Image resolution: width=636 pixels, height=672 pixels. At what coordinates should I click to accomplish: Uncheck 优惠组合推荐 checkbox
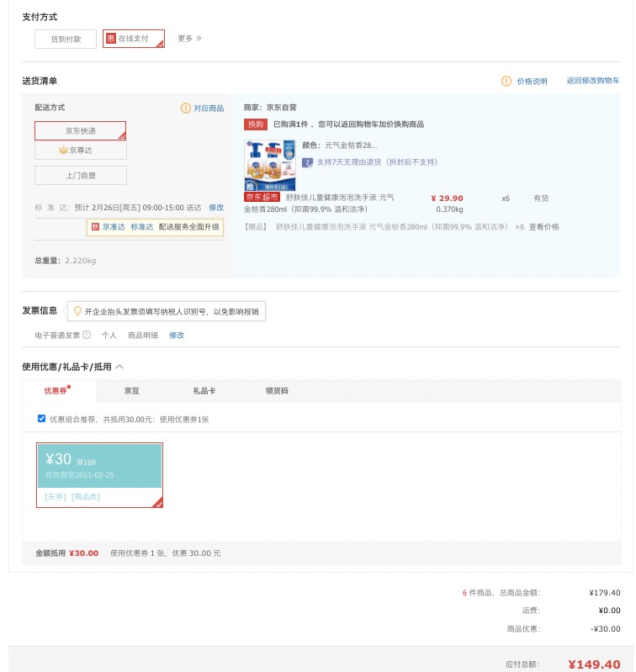tap(41, 418)
